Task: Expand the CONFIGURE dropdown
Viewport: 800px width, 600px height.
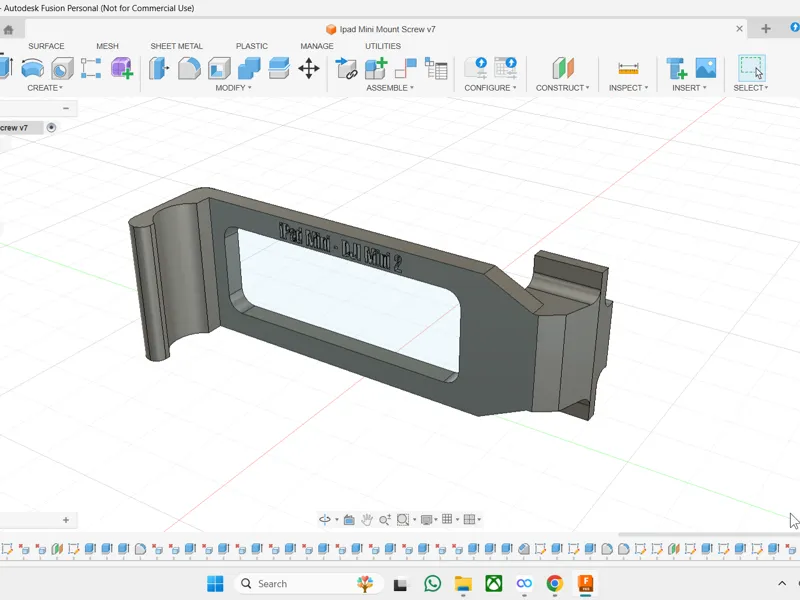Action: coord(490,88)
